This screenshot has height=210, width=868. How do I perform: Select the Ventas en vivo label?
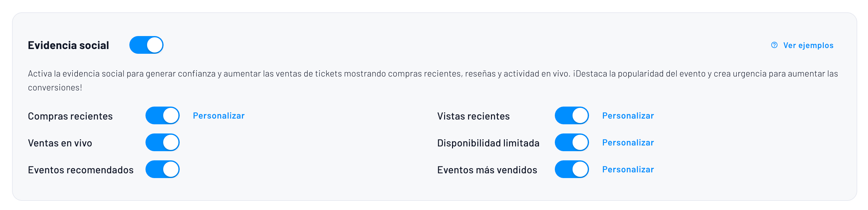(x=60, y=142)
